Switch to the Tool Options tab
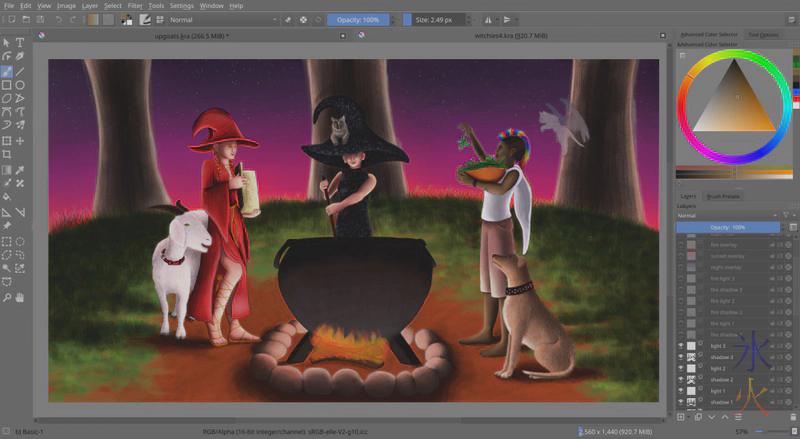This screenshot has height=439, width=800. coord(763,35)
